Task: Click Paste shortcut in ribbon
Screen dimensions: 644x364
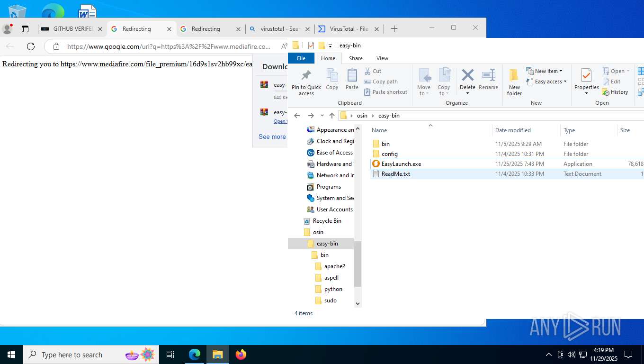Action: [x=385, y=92]
